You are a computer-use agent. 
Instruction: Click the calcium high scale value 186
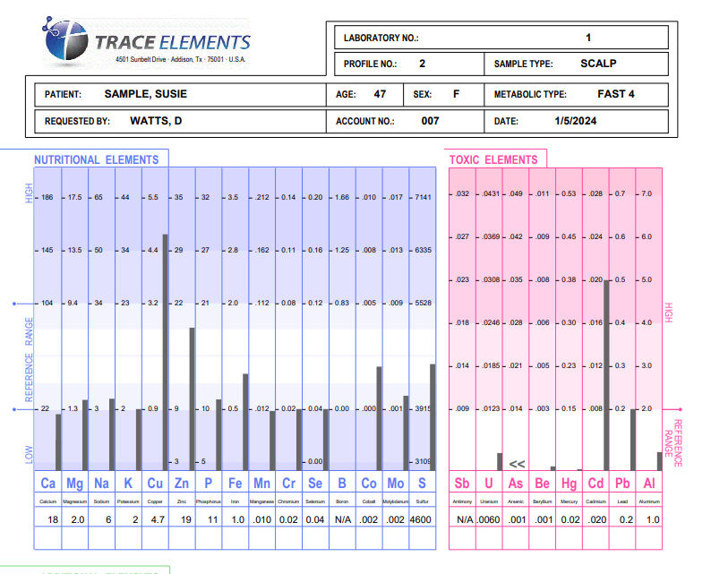point(47,197)
